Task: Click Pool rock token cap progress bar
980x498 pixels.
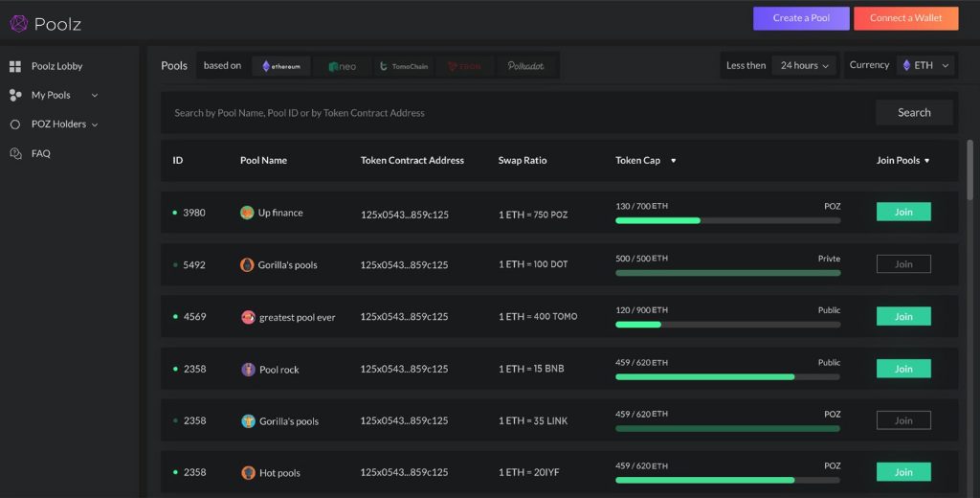Action: point(728,377)
